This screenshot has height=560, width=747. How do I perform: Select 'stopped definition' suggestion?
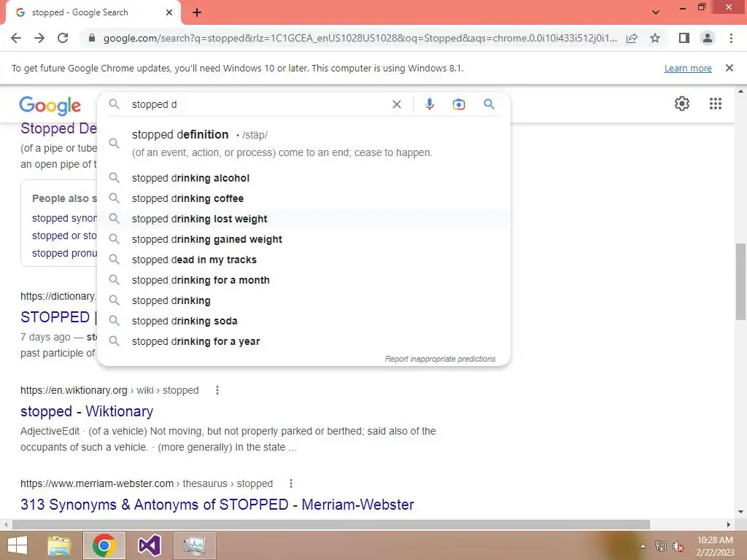[303, 143]
